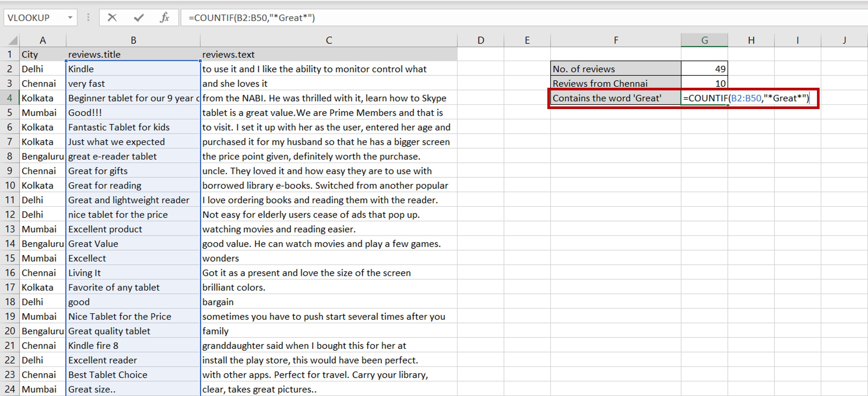Viewport: 868px width, 396px height.
Task: Click the 'Great Value' title cell
Action: pos(133,243)
